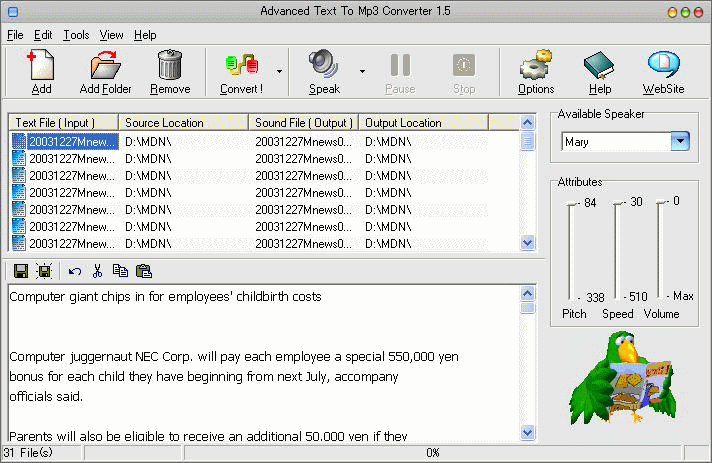Click the second floppy disk save icon
Image resolution: width=712 pixels, height=463 pixels.
point(44,271)
